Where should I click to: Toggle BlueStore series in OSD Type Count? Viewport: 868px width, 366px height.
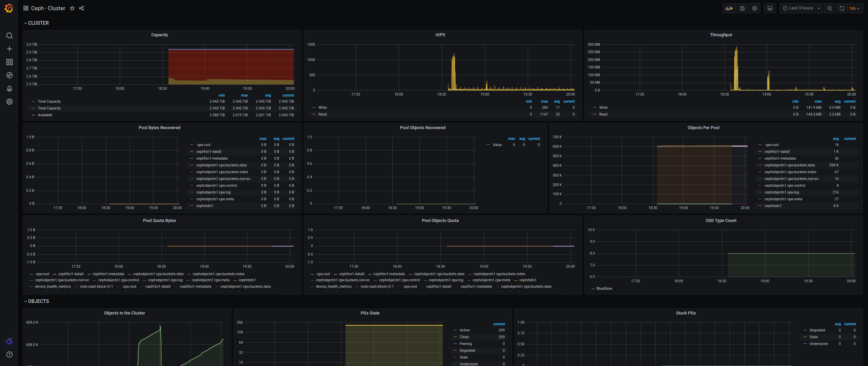click(x=604, y=288)
